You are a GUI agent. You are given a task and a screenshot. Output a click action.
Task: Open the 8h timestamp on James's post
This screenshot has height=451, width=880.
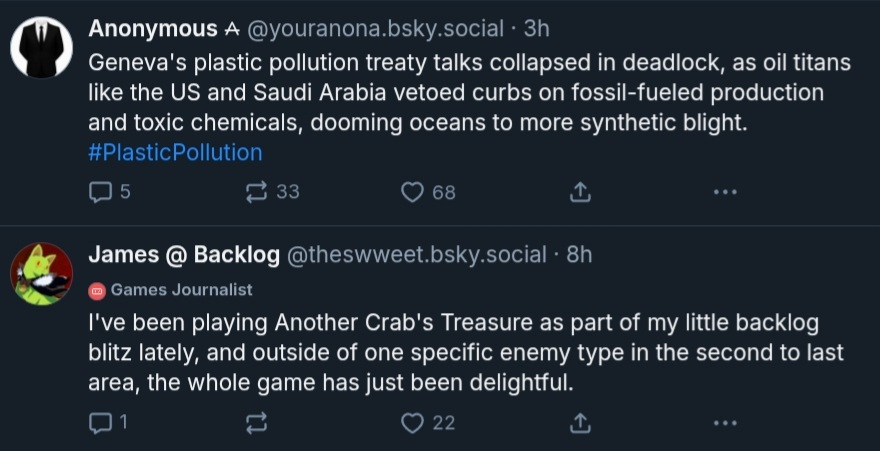(x=580, y=255)
